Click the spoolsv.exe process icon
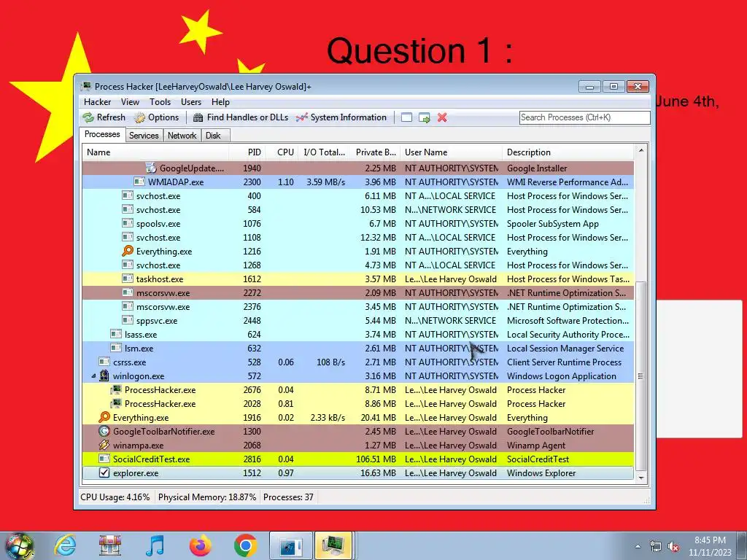Screen dimensions: 747x560 coord(128,223)
